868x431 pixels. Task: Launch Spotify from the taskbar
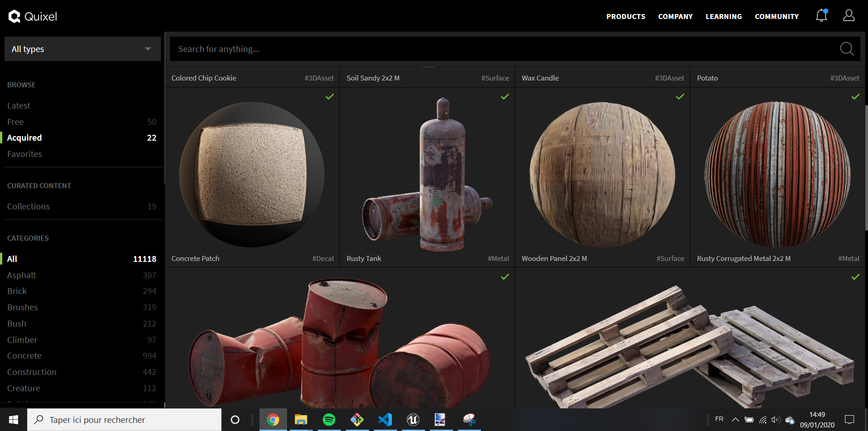(x=329, y=420)
